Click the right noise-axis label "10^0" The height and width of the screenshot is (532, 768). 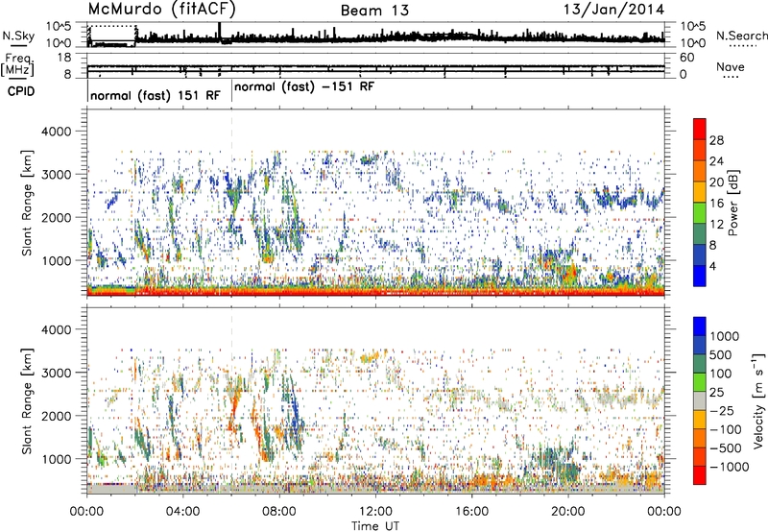(x=693, y=43)
